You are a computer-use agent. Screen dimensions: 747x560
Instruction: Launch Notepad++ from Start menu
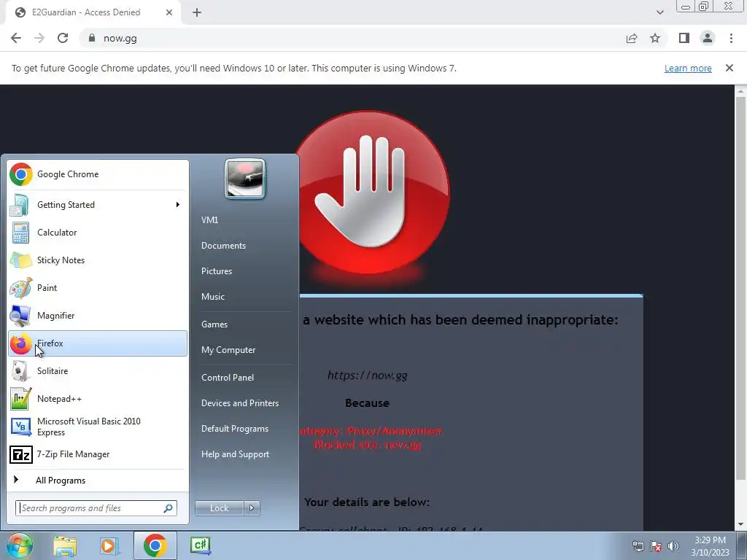[x=98, y=399]
